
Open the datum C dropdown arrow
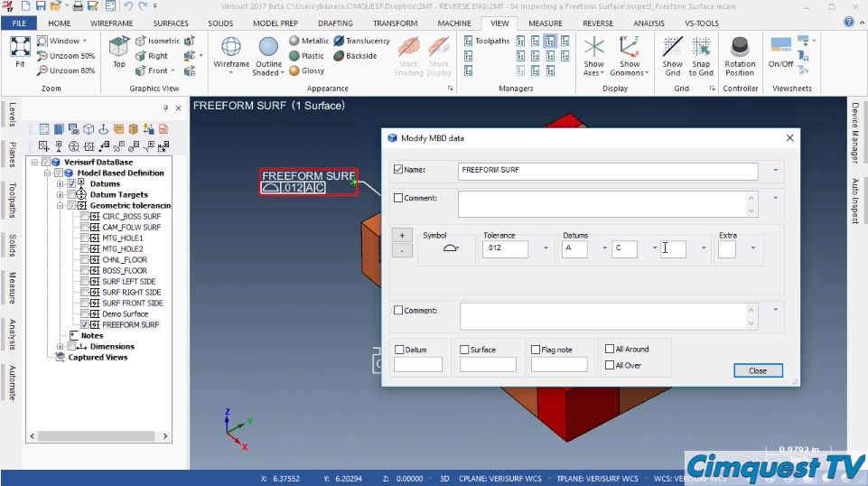coord(655,248)
